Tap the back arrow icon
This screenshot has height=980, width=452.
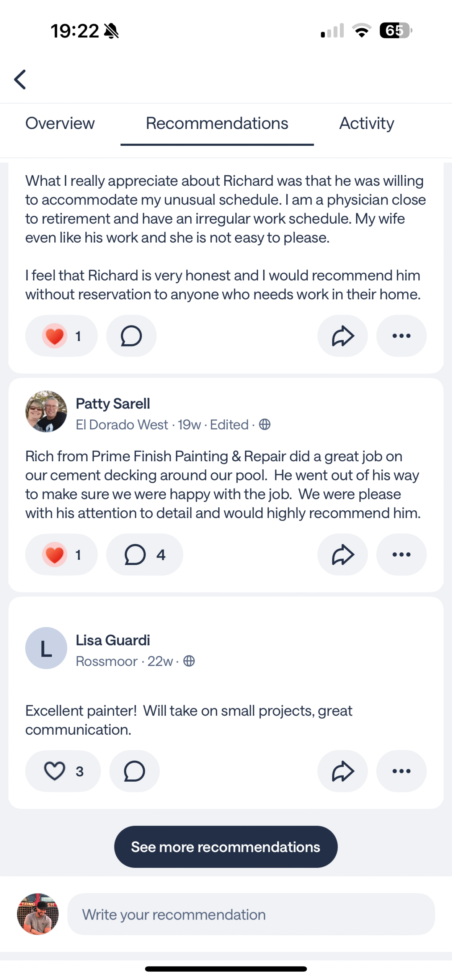20,79
